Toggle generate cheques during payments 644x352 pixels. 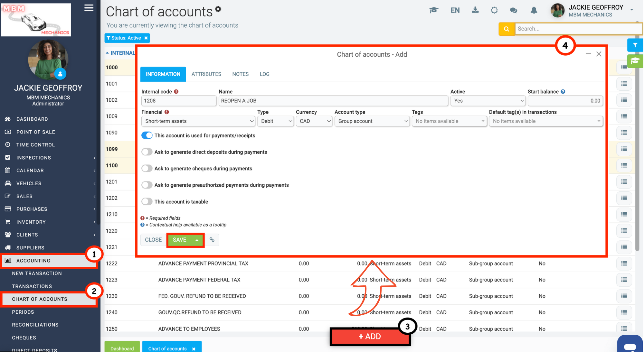pos(147,169)
